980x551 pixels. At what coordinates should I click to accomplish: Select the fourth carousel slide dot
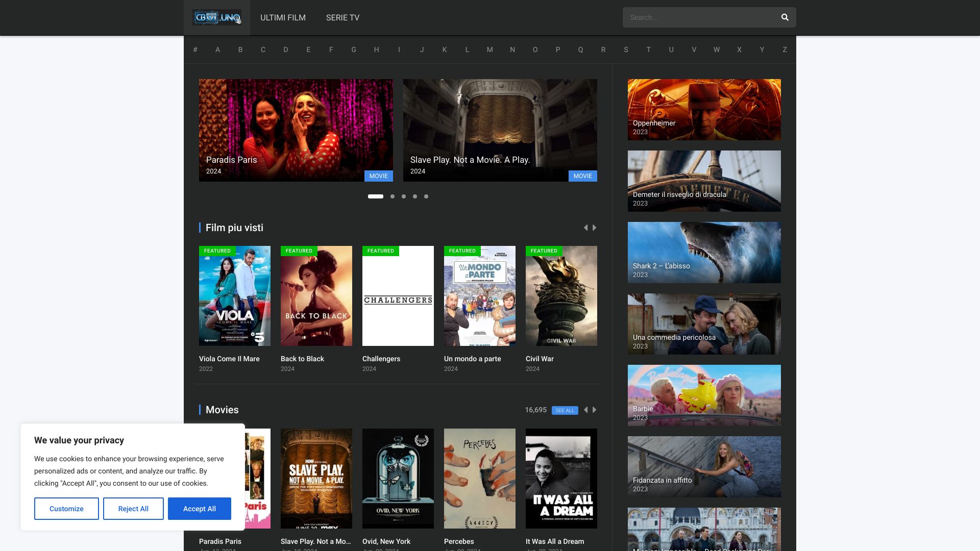[x=415, y=196]
